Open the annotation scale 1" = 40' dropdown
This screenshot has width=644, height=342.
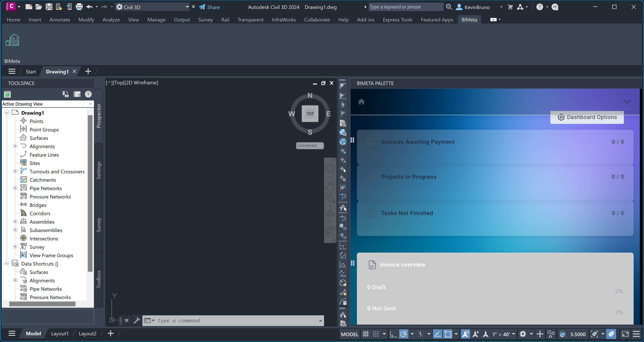click(504, 334)
